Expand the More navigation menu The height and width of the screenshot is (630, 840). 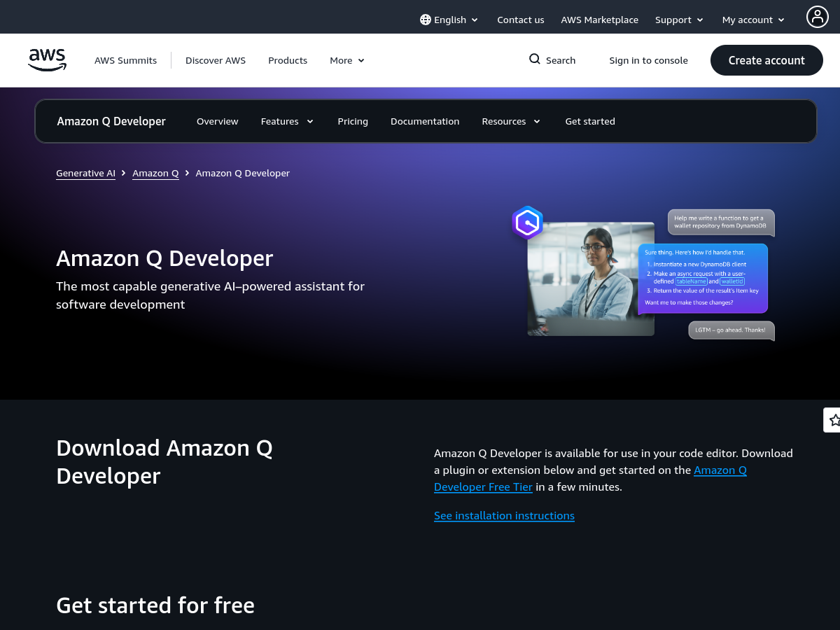click(347, 60)
